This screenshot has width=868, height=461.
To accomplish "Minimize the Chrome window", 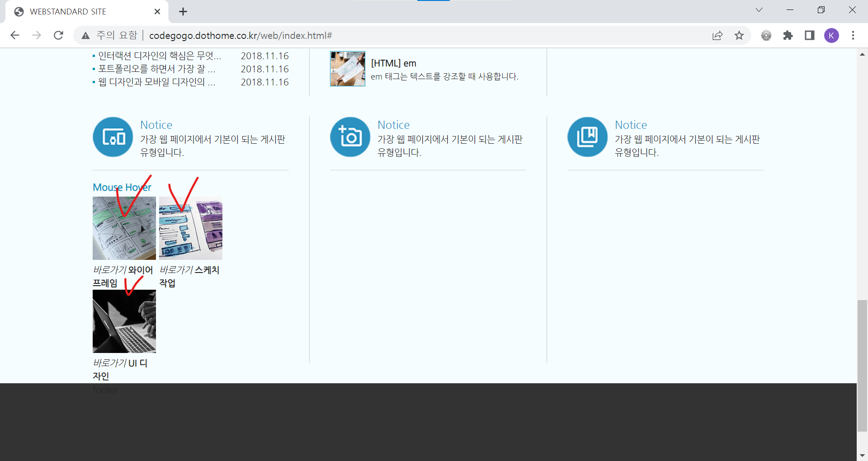I will tap(790, 10).
